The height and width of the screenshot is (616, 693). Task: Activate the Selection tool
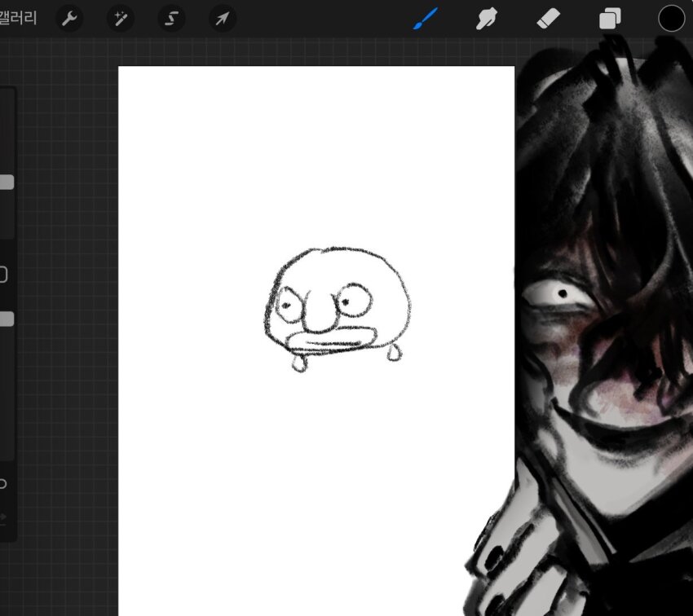coord(170,18)
